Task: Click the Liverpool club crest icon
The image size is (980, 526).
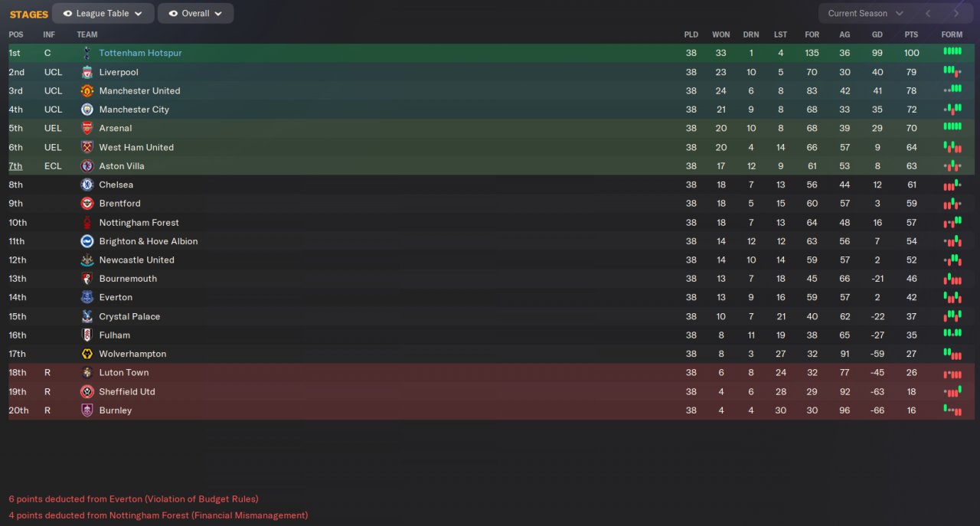Action: [x=87, y=72]
